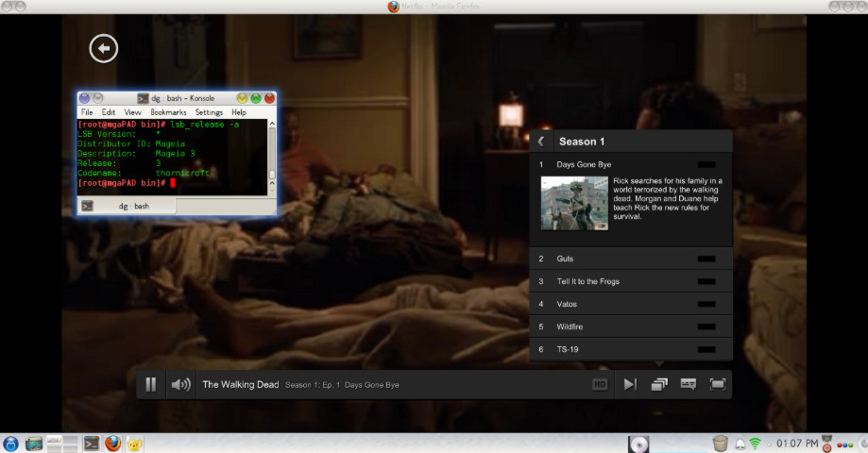This screenshot has height=453, width=868.
Task: Open Konsole Bookmarks menu
Action: pyautogui.click(x=168, y=112)
